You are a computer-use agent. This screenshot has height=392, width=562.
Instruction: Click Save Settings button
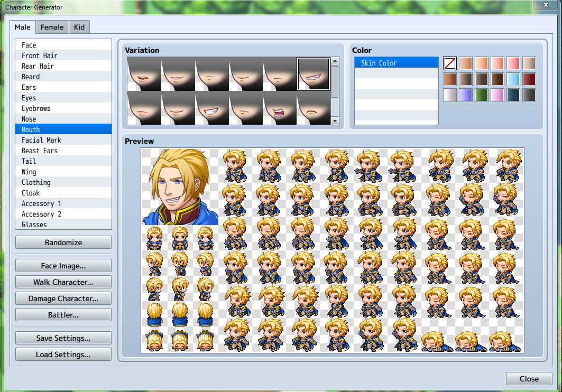[x=63, y=338]
